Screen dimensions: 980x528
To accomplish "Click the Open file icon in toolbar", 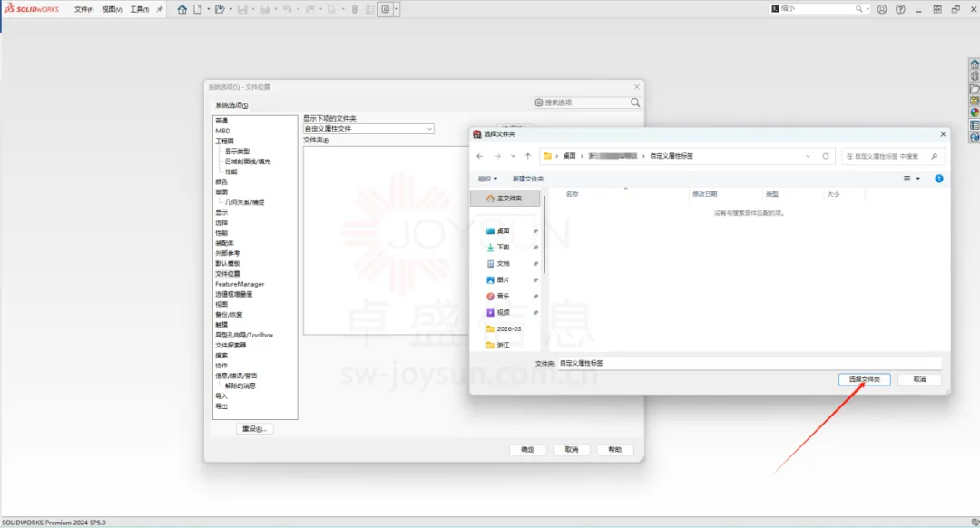I will click(x=219, y=9).
